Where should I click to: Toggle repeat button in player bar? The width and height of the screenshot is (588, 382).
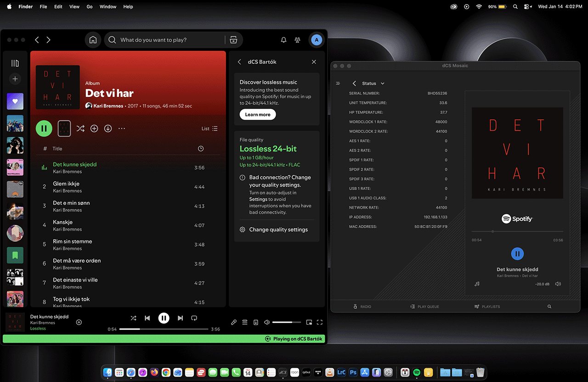tap(194, 318)
